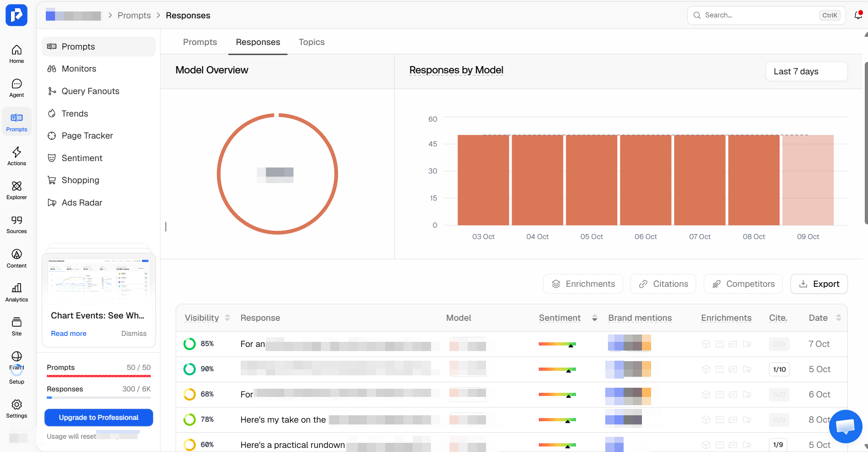Image resolution: width=868 pixels, height=452 pixels.
Task: Open Ads Radar in the side menu
Action: [99, 202]
